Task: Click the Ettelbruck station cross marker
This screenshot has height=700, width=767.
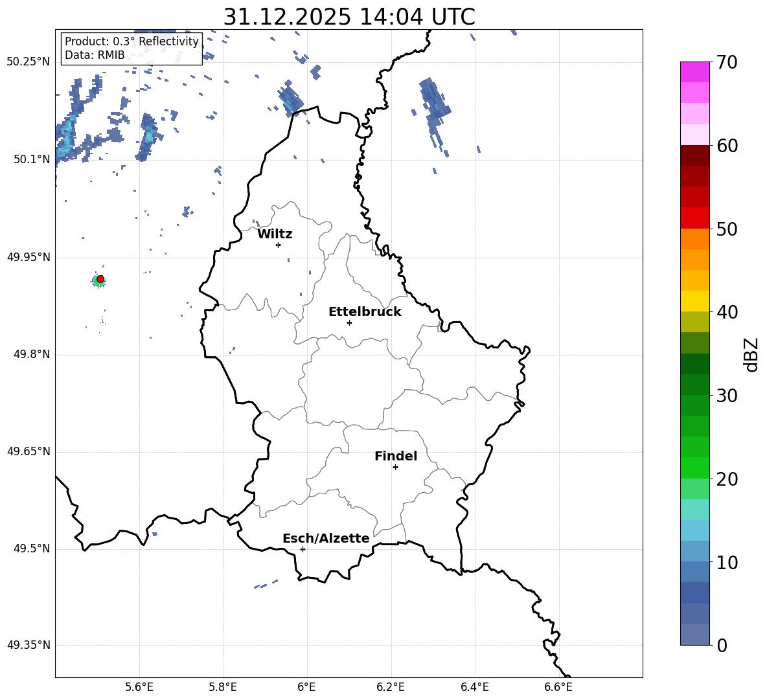Action: pyautogui.click(x=349, y=322)
